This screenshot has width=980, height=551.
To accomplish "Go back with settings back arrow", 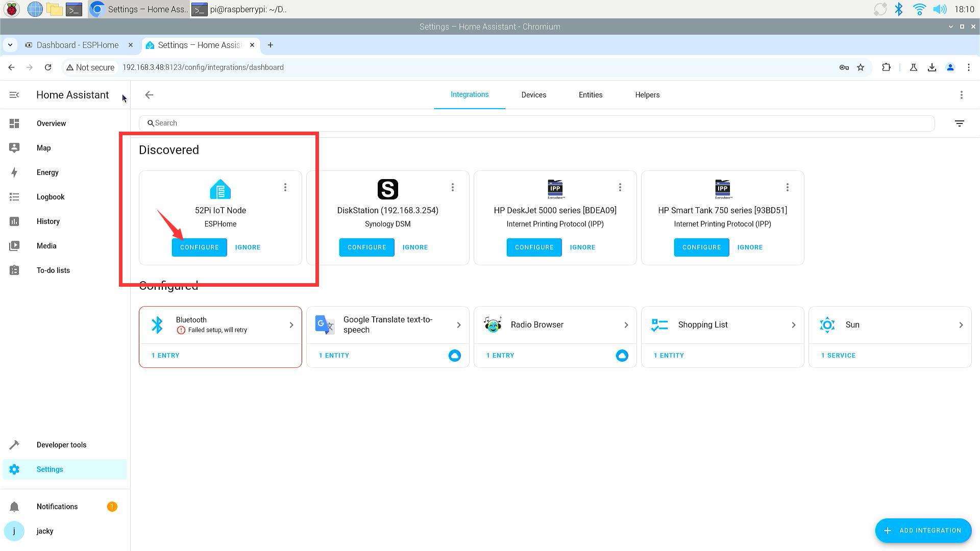I will 149,95.
